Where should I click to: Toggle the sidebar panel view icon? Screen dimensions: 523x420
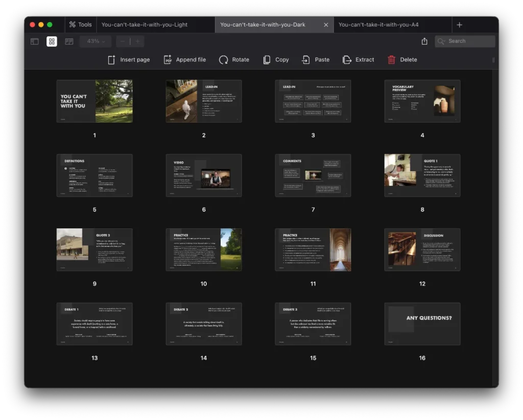35,41
